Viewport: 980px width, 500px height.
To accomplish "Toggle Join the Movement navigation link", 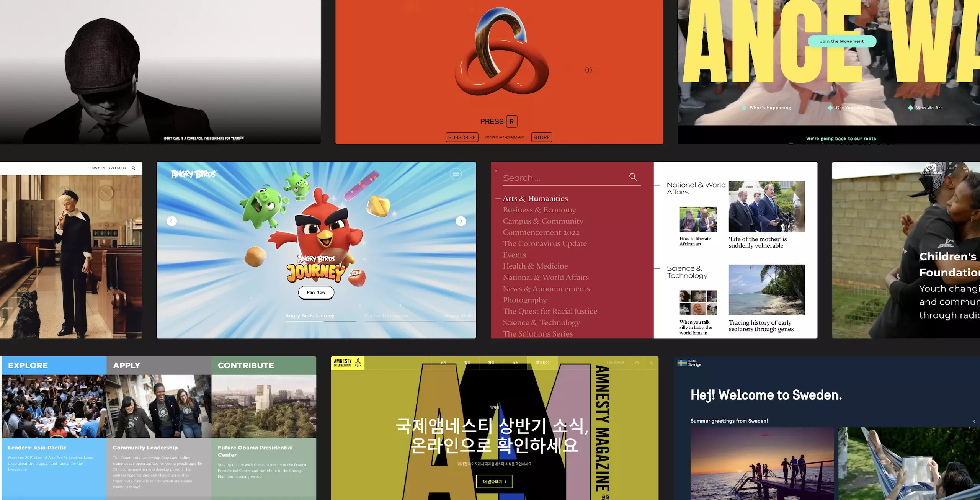I will pyautogui.click(x=842, y=39).
